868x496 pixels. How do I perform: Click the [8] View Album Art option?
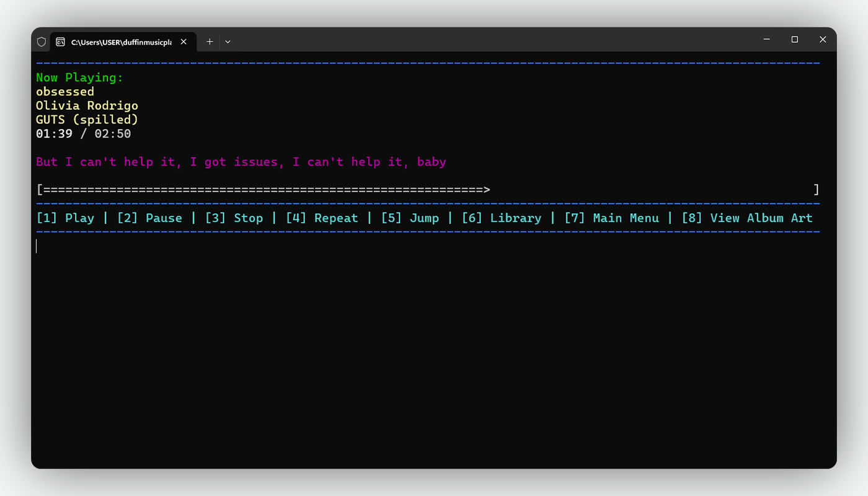tap(747, 218)
